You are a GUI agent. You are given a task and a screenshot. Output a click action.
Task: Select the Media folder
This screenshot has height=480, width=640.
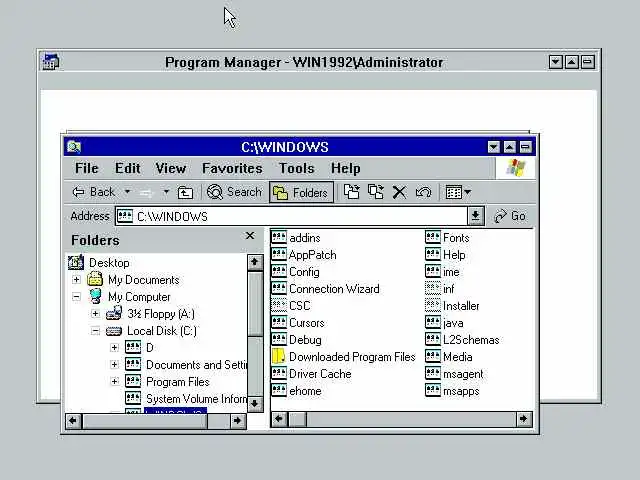[x=449, y=357]
